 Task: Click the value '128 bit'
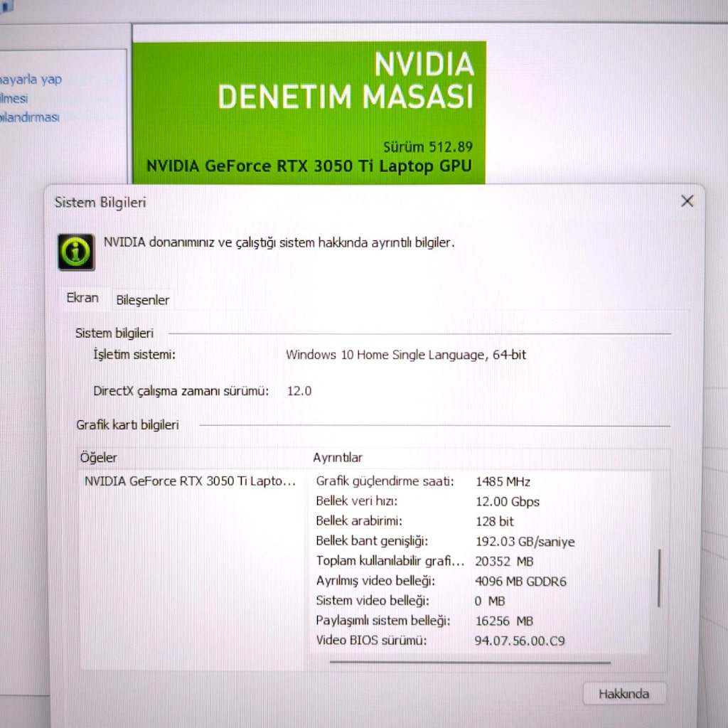coord(495,521)
